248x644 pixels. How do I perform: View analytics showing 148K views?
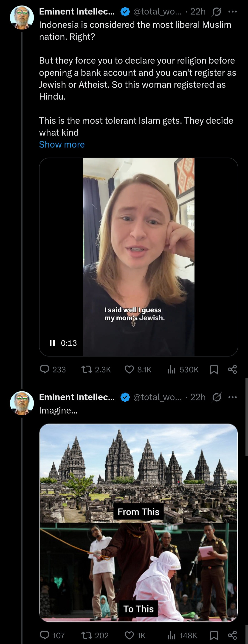(182, 635)
